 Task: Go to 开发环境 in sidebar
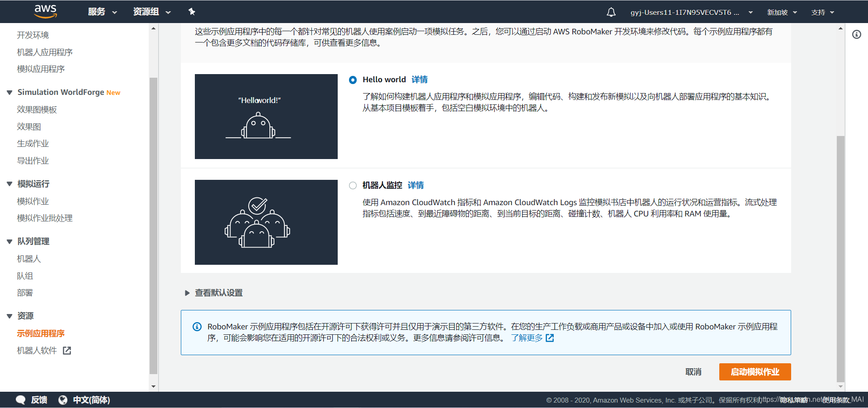(33, 35)
